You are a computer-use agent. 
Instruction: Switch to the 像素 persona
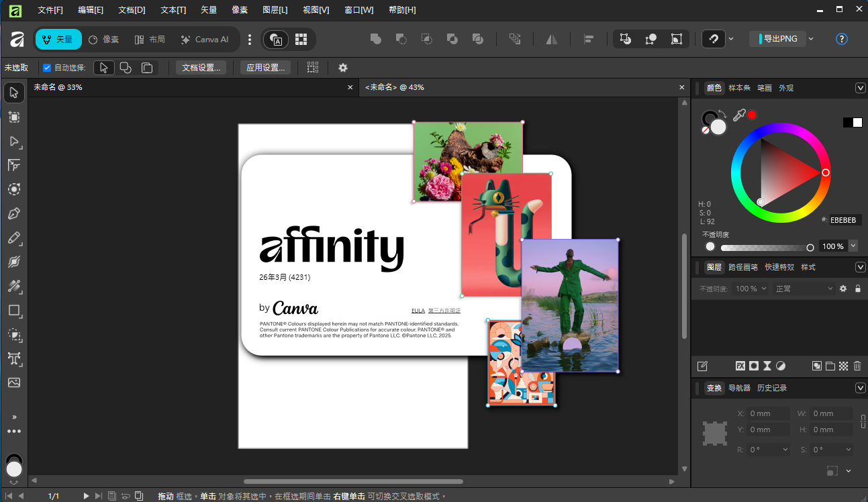click(104, 40)
